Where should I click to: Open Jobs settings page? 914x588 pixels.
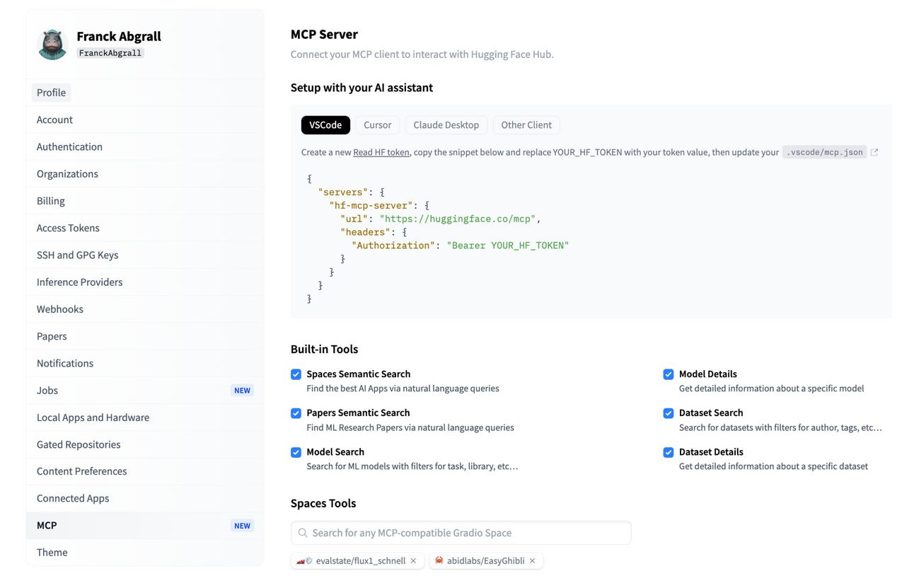(x=145, y=390)
